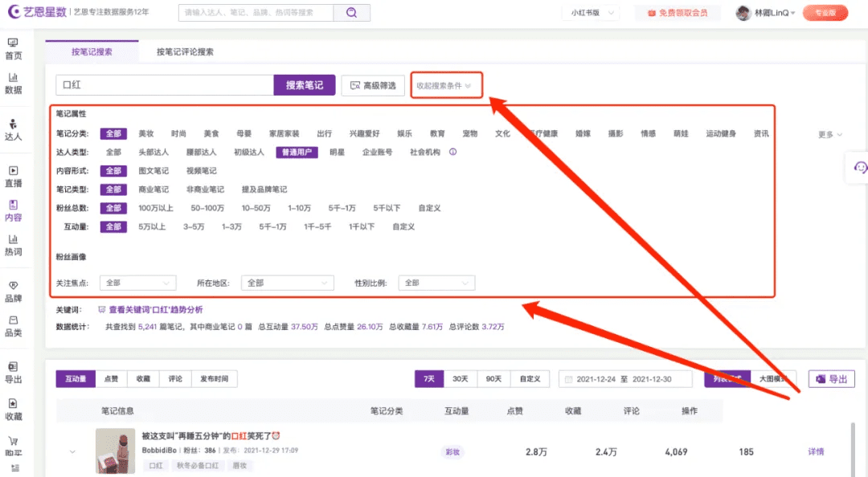Viewport: 868px width, 477px height.
Task: Select 商业笔记 note type
Action: tap(154, 190)
